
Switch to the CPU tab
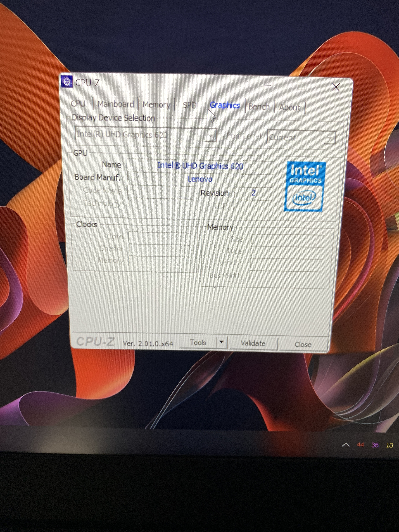point(78,104)
